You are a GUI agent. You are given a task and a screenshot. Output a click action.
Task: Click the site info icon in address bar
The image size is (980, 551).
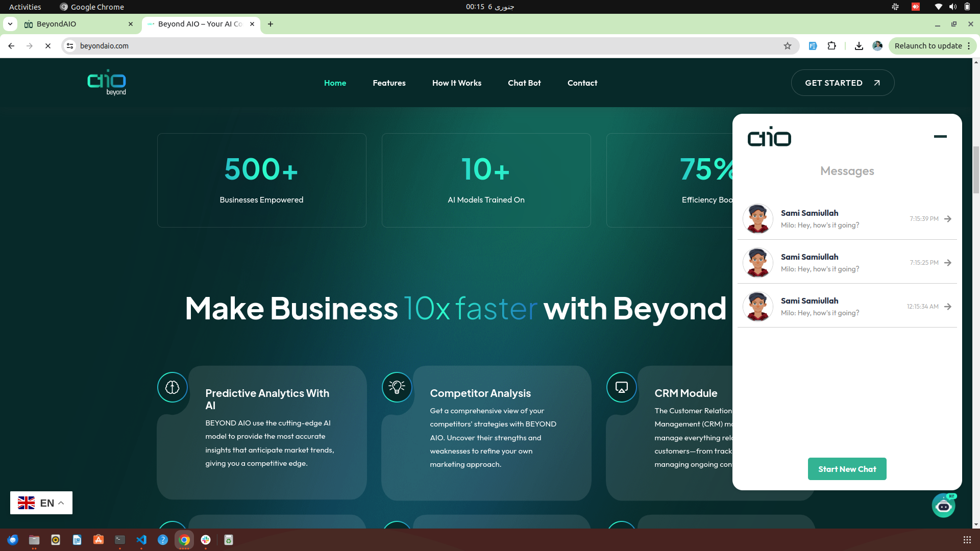(70, 46)
